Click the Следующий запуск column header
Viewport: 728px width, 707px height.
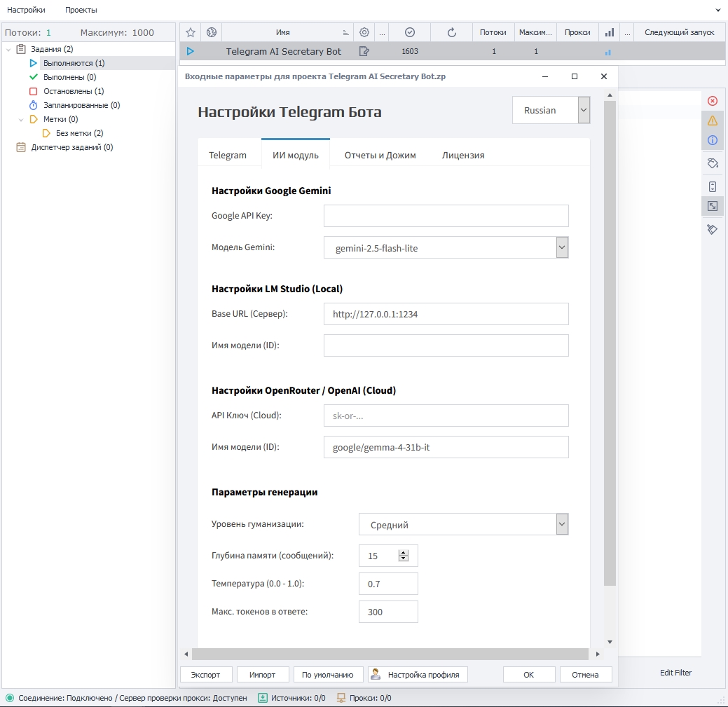coord(679,32)
